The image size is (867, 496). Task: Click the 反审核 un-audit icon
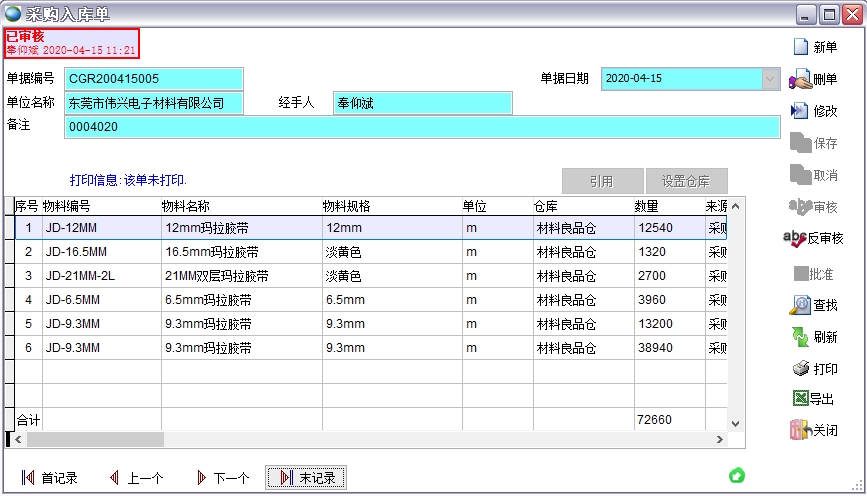click(795, 238)
